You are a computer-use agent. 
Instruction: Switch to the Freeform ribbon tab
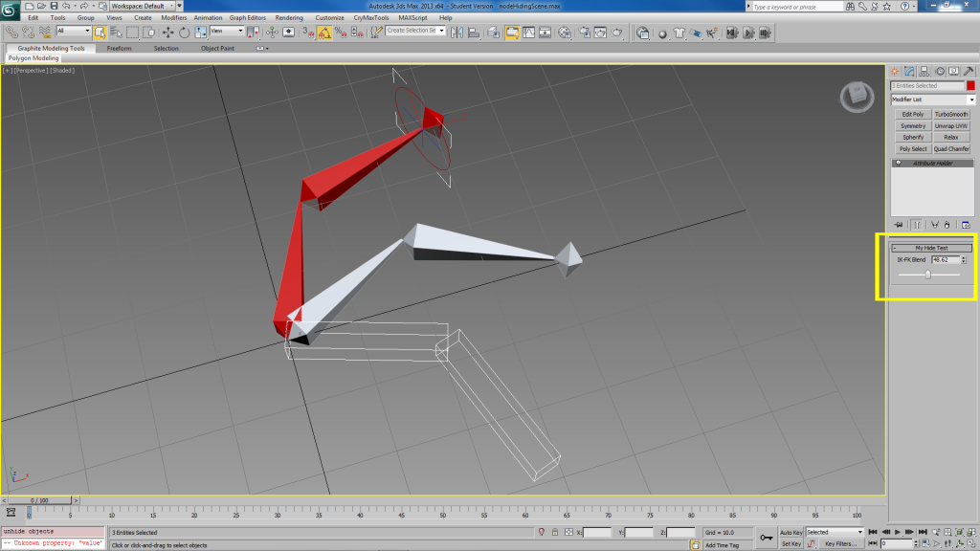coord(120,48)
